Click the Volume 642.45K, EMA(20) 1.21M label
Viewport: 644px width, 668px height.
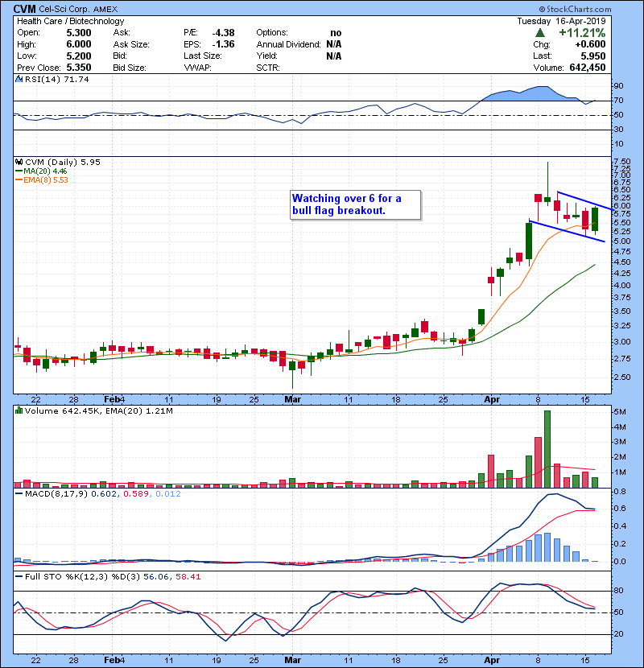[x=99, y=411]
